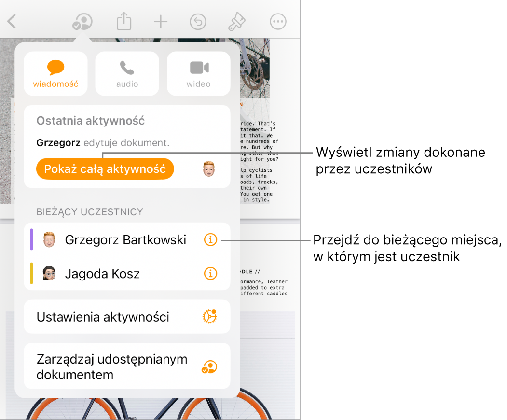Screen dimensions: 507x420
Task: Open info for Jagoda Kosz
Action: coord(210,274)
